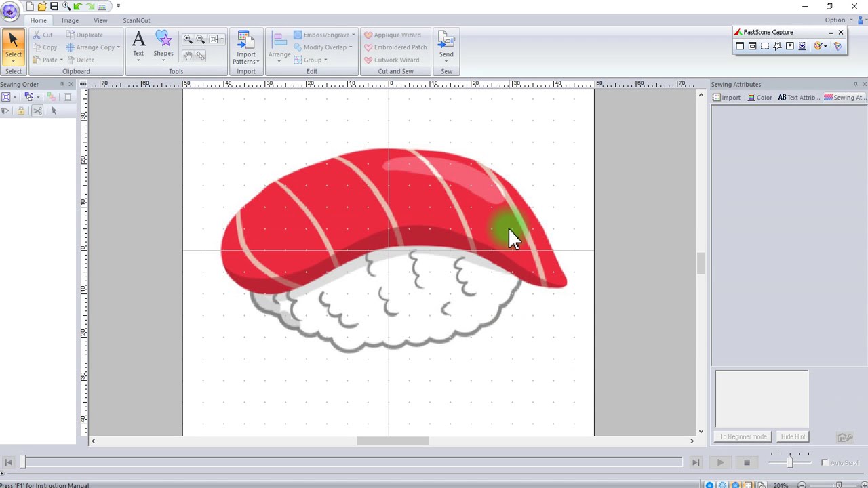This screenshot has height=488, width=868.
Task: Click the stitch simulator stop button
Action: coord(747,462)
